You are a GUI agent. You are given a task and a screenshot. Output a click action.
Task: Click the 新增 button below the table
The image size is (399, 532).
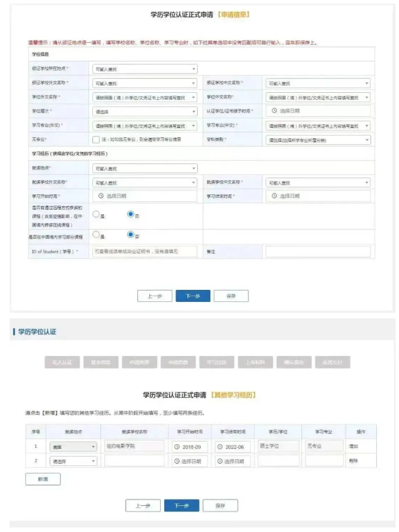click(43, 480)
